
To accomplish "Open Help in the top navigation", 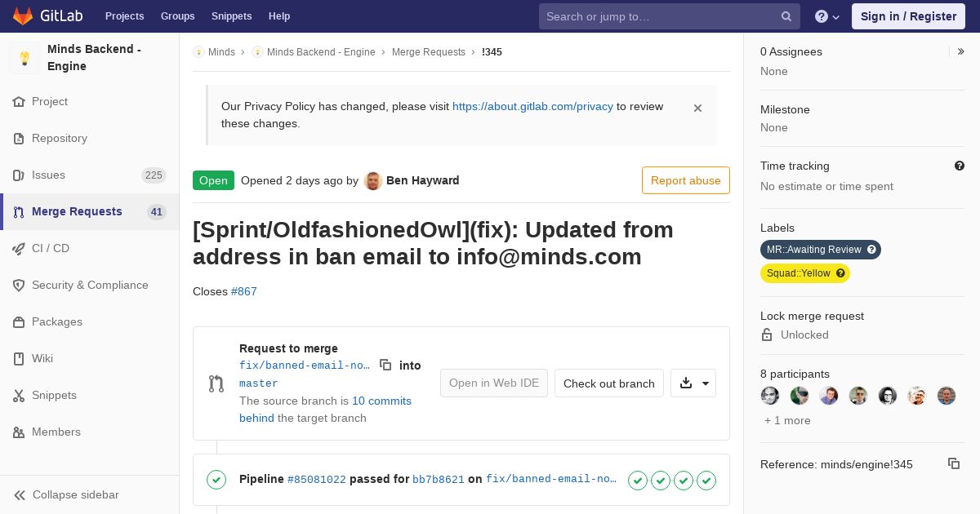I will coord(279,16).
